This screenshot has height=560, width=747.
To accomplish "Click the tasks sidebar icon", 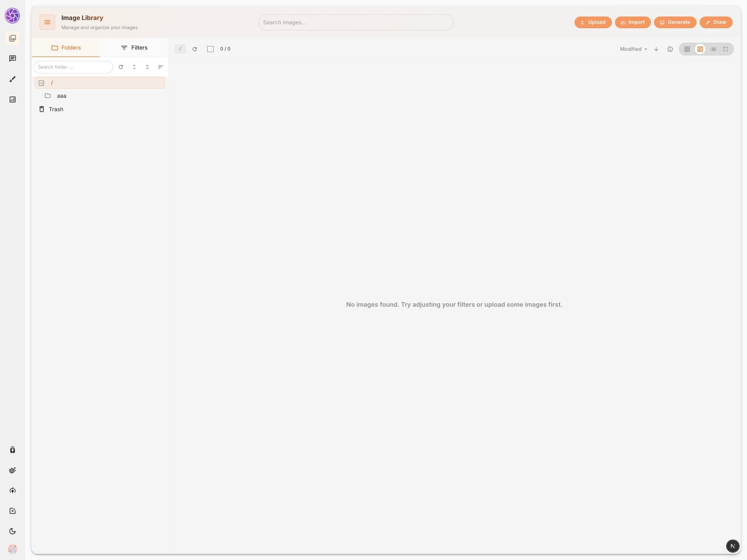I will (13, 511).
